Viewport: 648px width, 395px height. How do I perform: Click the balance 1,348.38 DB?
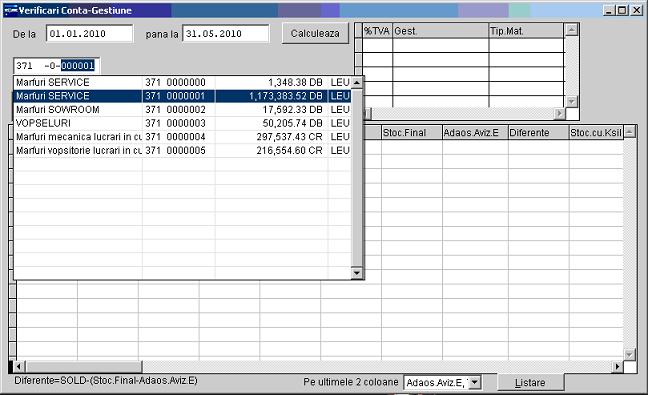click(x=295, y=82)
